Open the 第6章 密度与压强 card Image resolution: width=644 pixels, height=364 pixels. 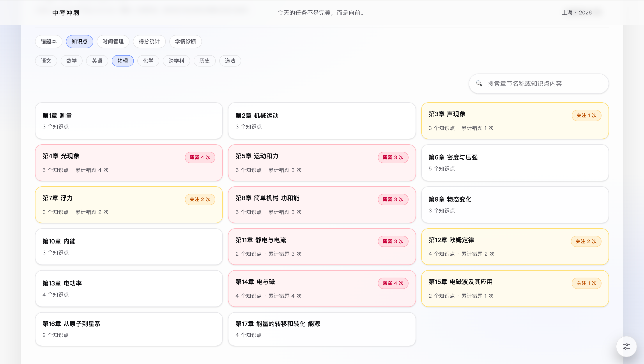[515, 163]
